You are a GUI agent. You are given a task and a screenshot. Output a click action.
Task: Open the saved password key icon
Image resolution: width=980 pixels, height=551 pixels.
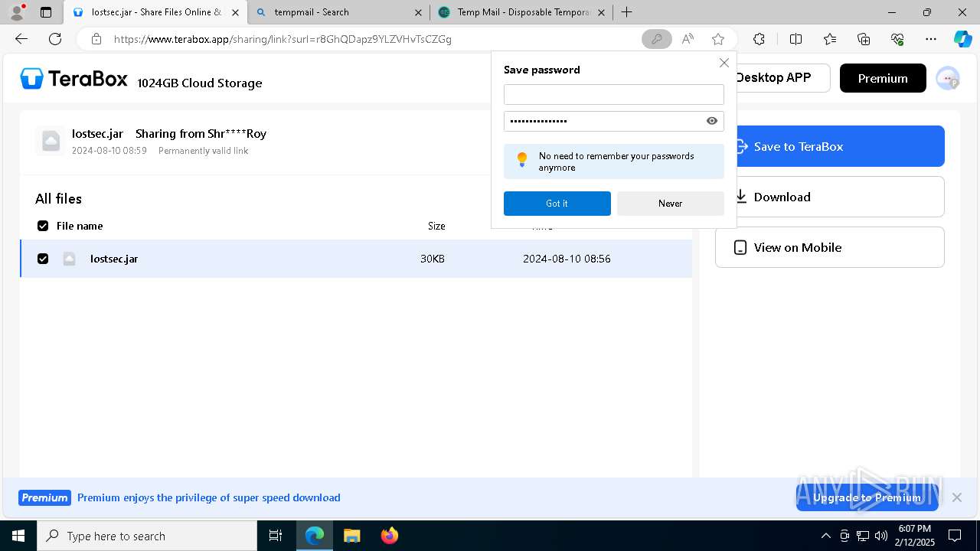(x=656, y=39)
